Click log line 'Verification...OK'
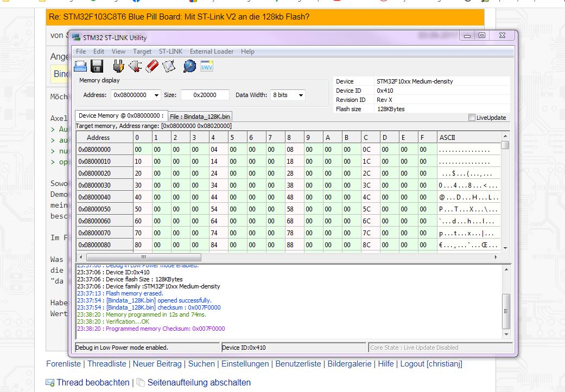Screen dimensions: 565x392 click(x=113, y=322)
